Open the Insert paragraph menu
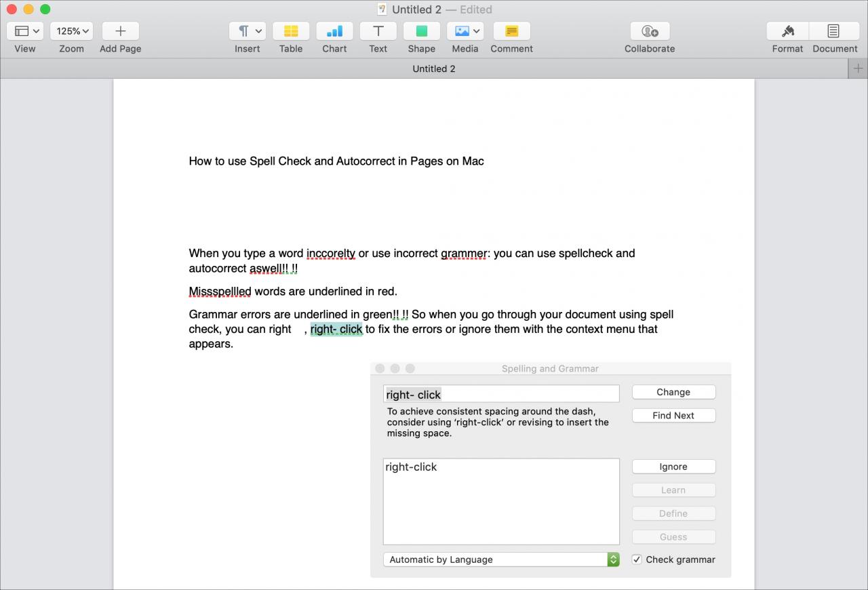This screenshot has width=868, height=590. (248, 31)
